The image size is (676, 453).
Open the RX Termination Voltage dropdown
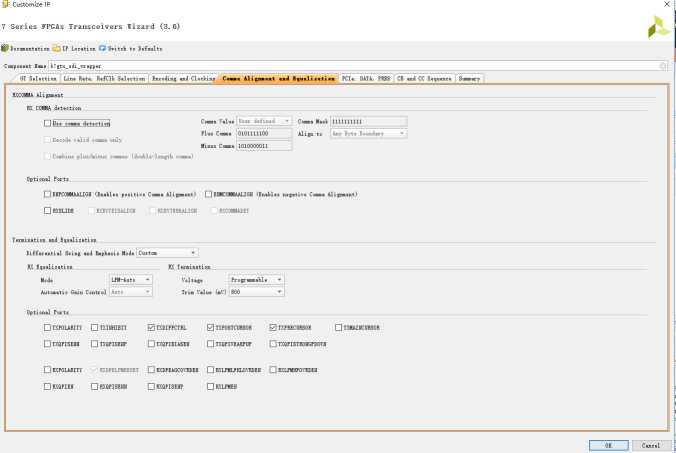coord(256,280)
